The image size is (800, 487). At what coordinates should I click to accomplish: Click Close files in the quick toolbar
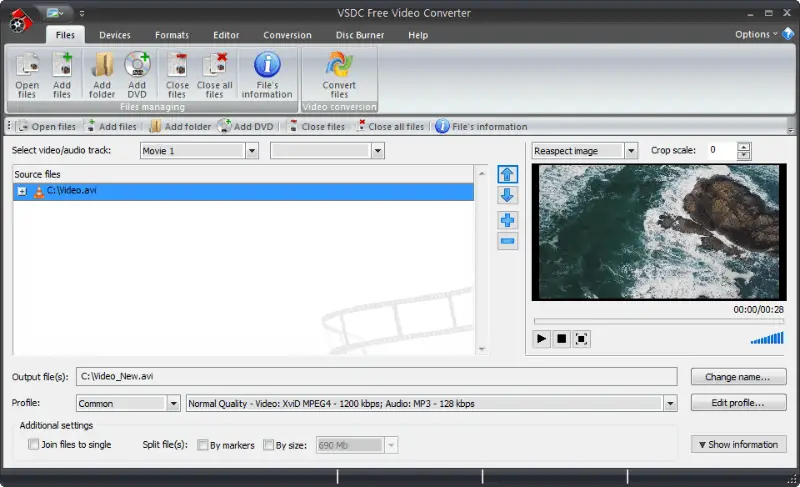[x=317, y=126]
